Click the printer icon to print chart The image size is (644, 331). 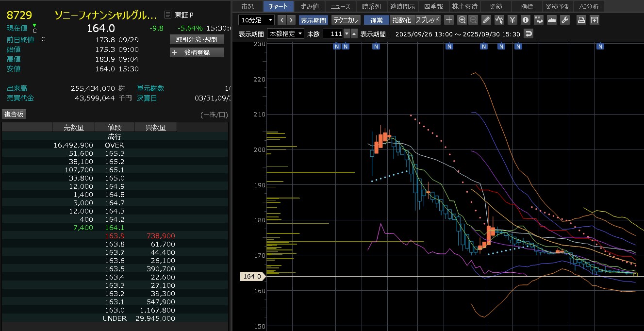[x=581, y=20]
